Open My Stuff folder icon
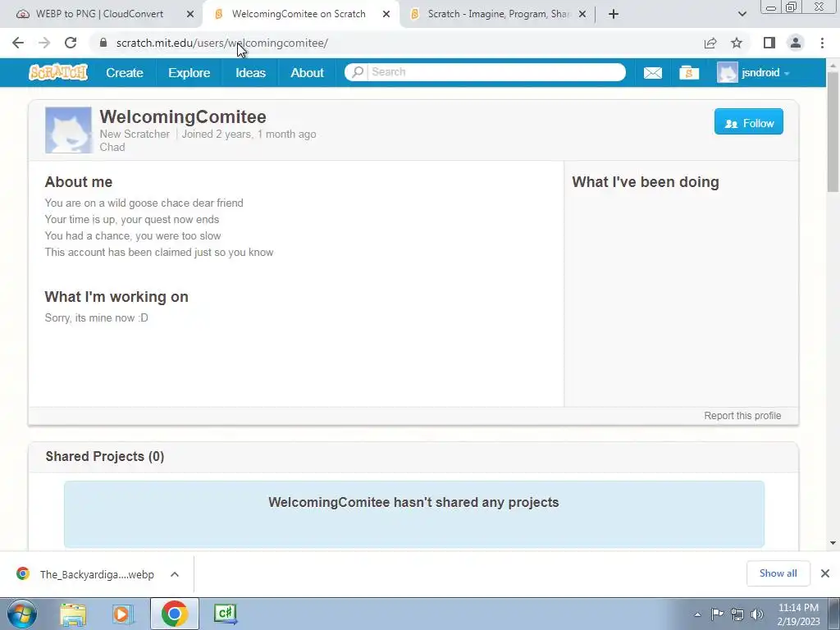The height and width of the screenshot is (630, 840). pyautogui.click(x=689, y=72)
